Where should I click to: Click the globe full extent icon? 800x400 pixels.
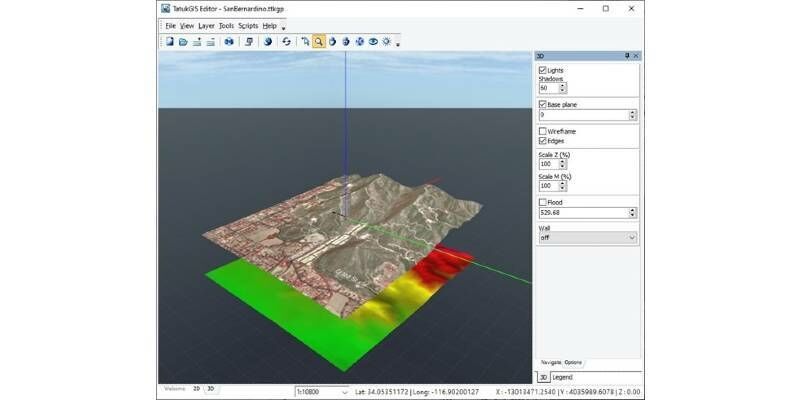click(x=268, y=42)
